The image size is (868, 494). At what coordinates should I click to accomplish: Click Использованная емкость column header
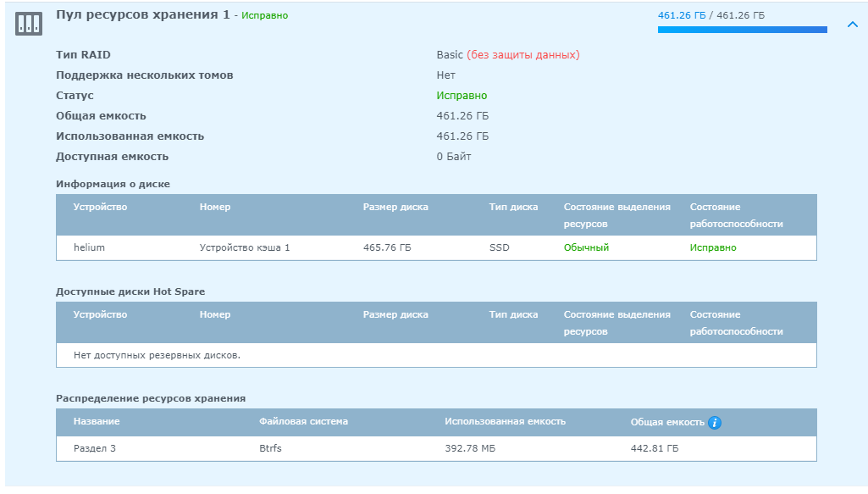(505, 421)
